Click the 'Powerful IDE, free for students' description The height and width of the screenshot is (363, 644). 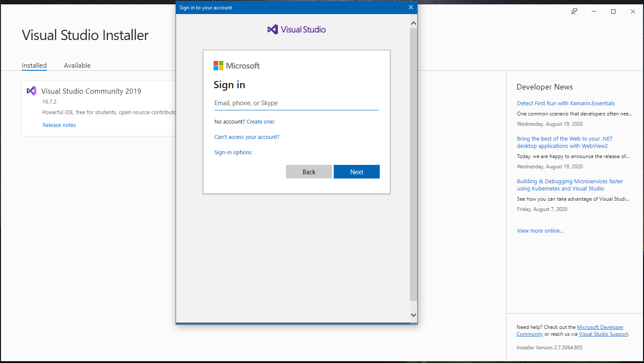coord(109,112)
